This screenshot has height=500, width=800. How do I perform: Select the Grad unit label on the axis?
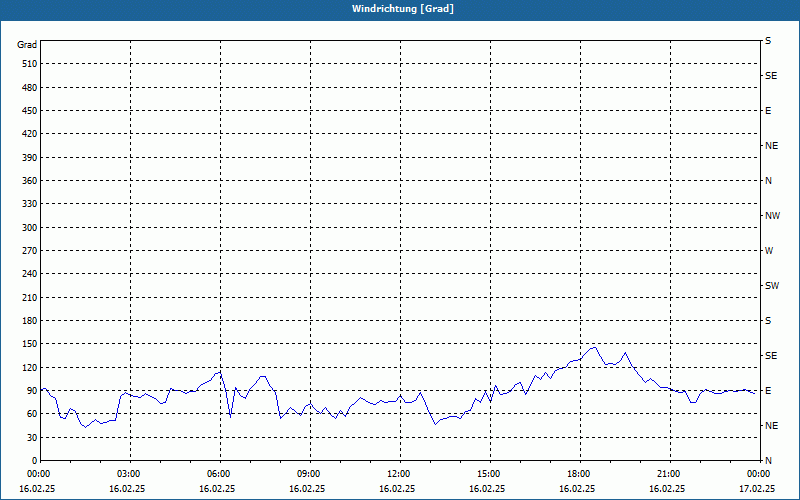coord(27,45)
